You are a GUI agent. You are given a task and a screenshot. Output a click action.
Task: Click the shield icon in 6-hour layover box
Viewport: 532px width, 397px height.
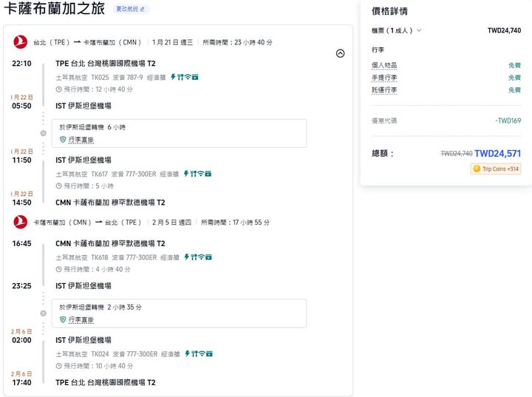pyautogui.click(x=63, y=139)
